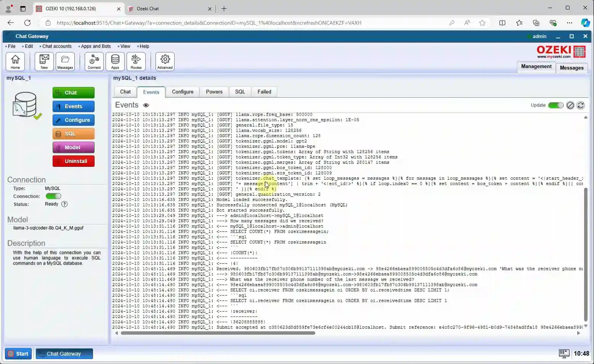
Task: Switch to the Ozeki Chat browser tab
Action: [170, 8]
